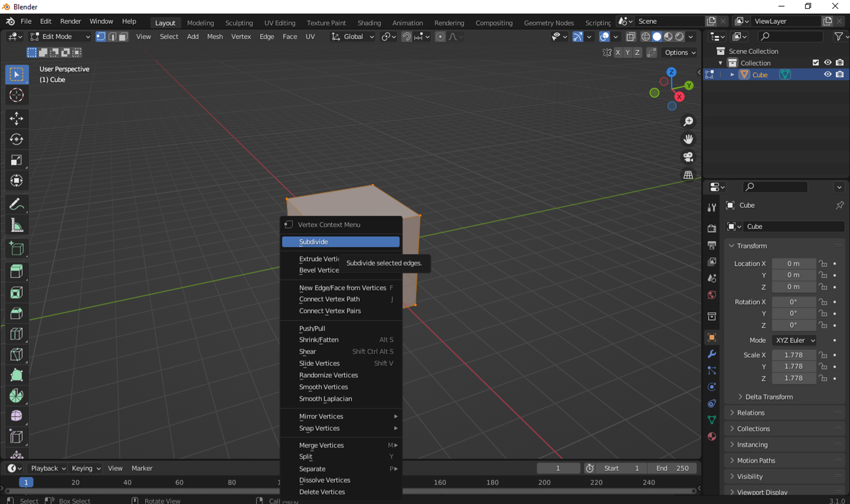Image resolution: width=850 pixels, height=504 pixels.
Task: Enable edge select mode
Action: 112,37
